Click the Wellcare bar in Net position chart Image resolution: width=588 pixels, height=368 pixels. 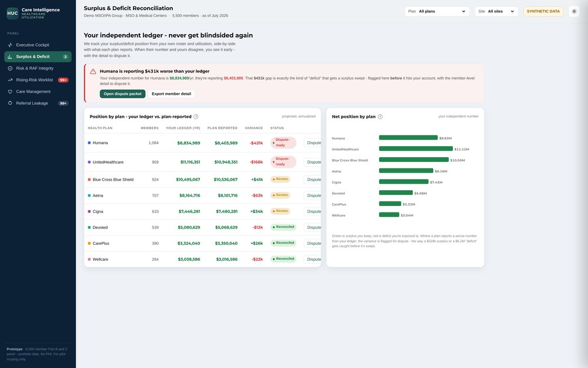click(x=389, y=215)
